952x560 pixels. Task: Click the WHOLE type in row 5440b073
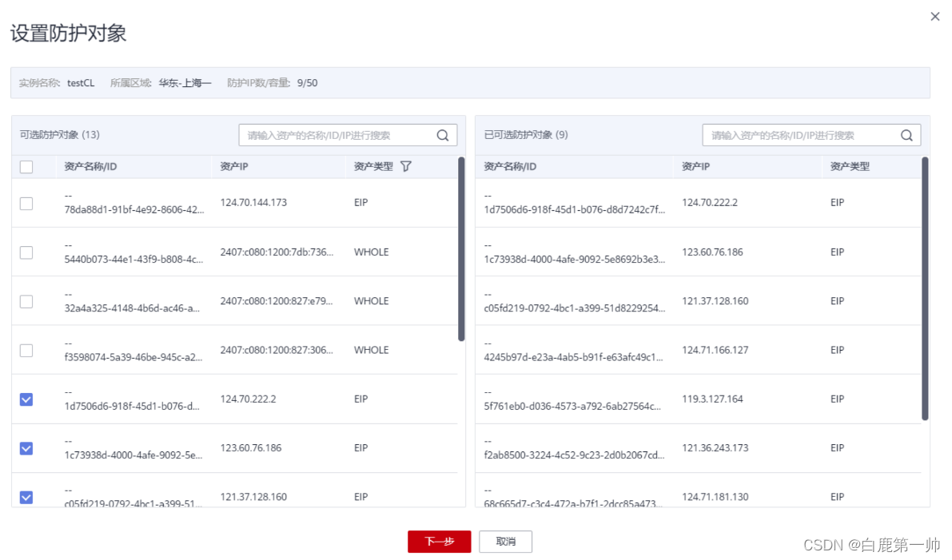(x=371, y=252)
